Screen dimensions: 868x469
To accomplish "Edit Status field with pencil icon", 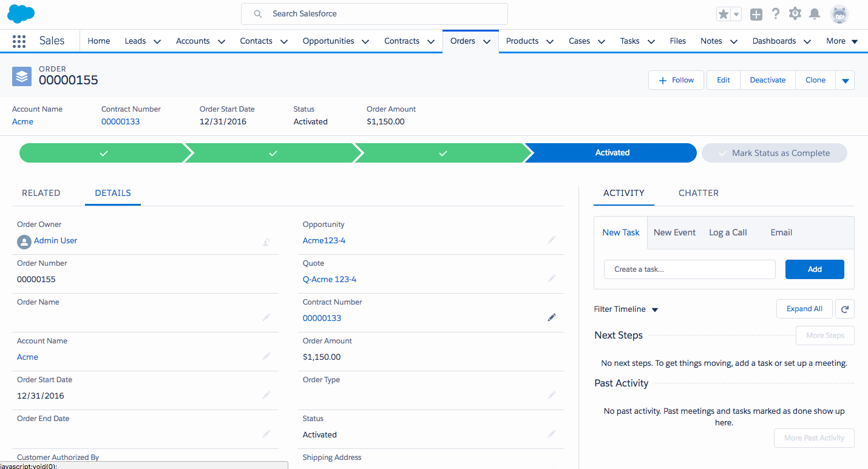I will pos(552,434).
